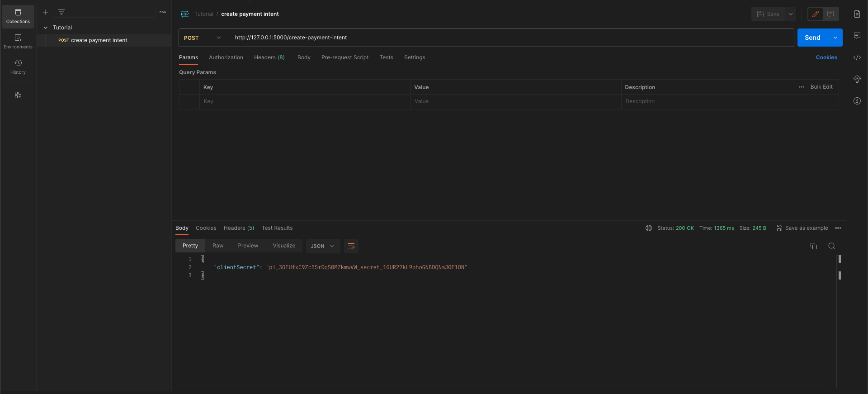Select Pretty response view
The image size is (868, 394).
[x=190, y=246]
